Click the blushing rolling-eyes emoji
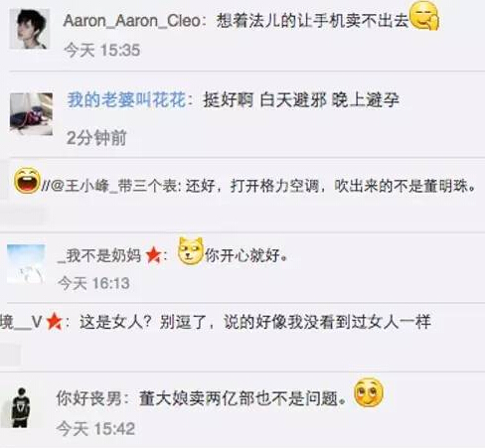486x448 pixels. tap(369, 392)
